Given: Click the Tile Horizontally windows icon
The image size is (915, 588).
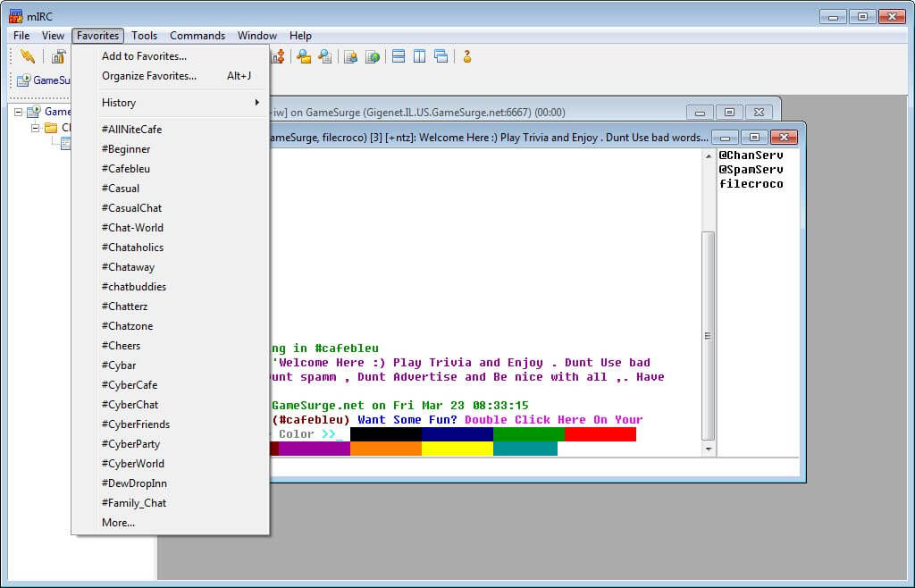Looking at the screenshot, I should (x=399, y=56).
